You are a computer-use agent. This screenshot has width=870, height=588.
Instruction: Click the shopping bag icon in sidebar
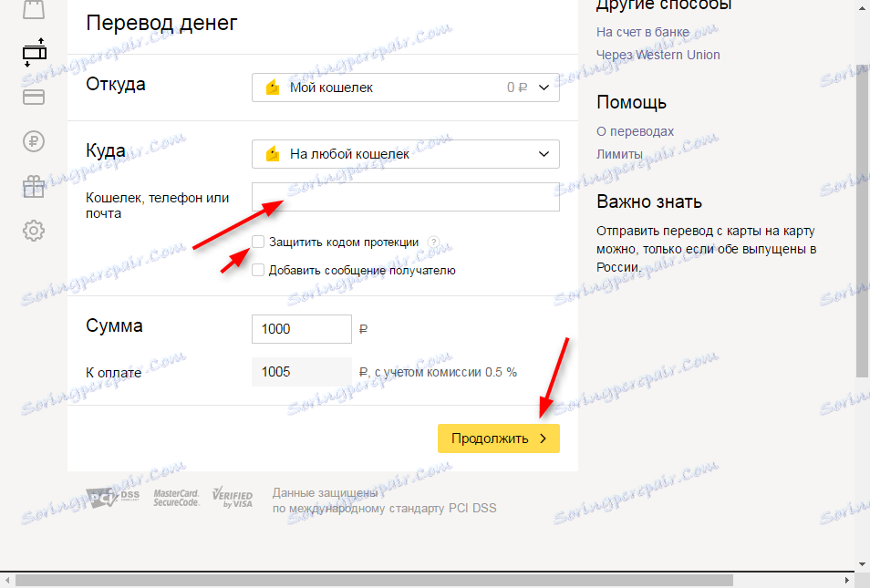click(34, 9)
